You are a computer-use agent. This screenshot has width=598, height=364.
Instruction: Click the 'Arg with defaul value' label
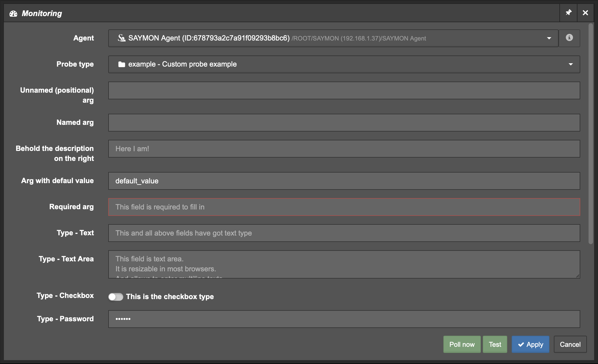57,181
